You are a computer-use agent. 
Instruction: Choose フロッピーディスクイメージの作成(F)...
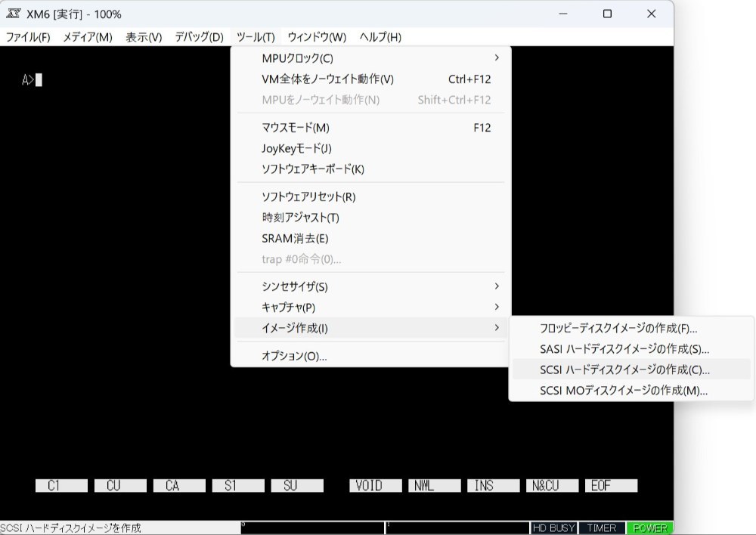(x=631, y=328)
